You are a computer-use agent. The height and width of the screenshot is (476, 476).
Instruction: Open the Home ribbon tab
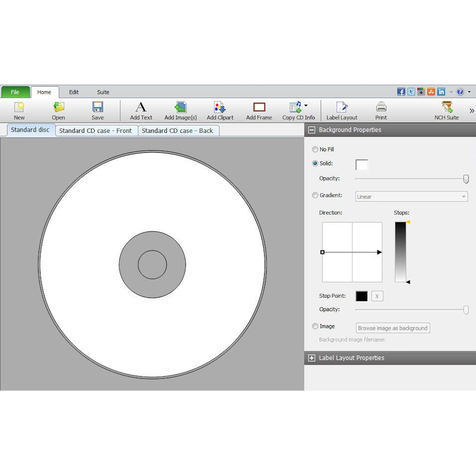[x=45, y=92]
